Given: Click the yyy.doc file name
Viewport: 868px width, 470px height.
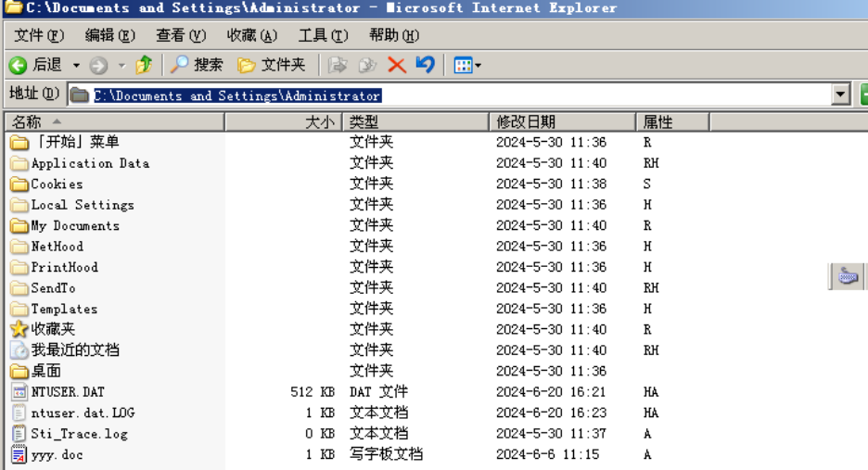Looking at the screenshot, I should [57, 455].
